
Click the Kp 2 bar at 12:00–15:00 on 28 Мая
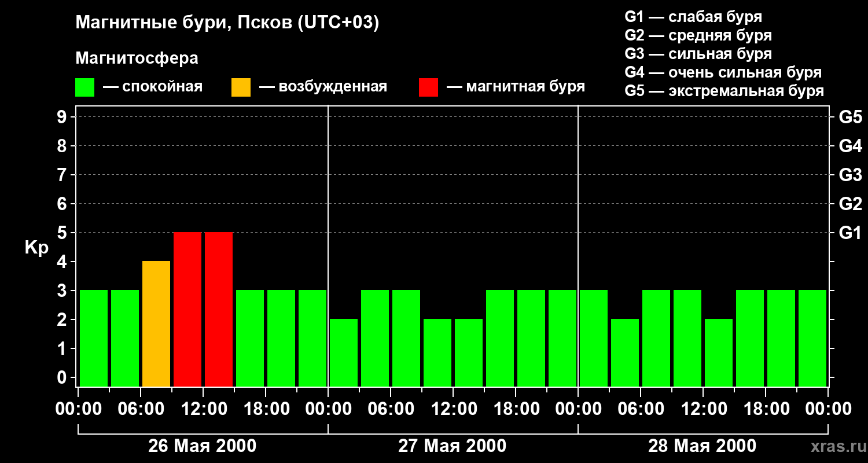click(719, 352)
